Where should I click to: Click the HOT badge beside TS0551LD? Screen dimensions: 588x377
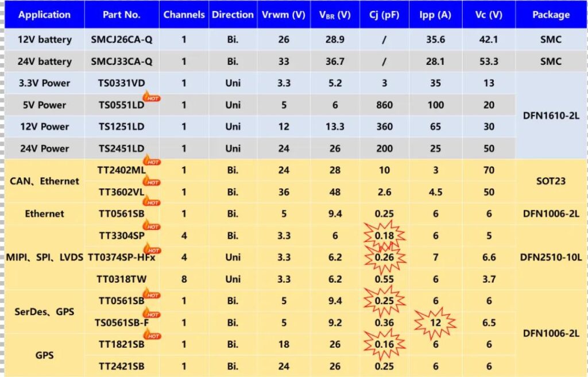coord(151,97)
